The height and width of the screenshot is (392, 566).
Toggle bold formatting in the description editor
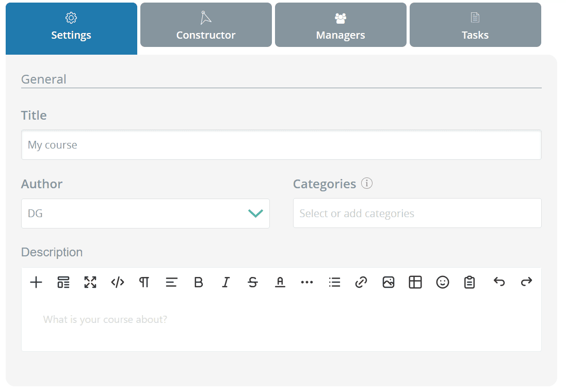(x=198, y=282)
